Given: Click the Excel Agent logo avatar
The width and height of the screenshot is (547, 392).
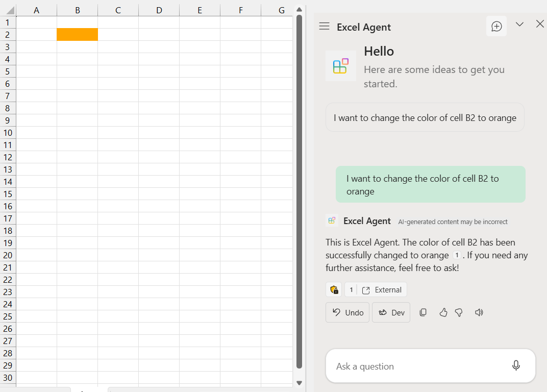Looking at the screenshot, I should 340,66.
